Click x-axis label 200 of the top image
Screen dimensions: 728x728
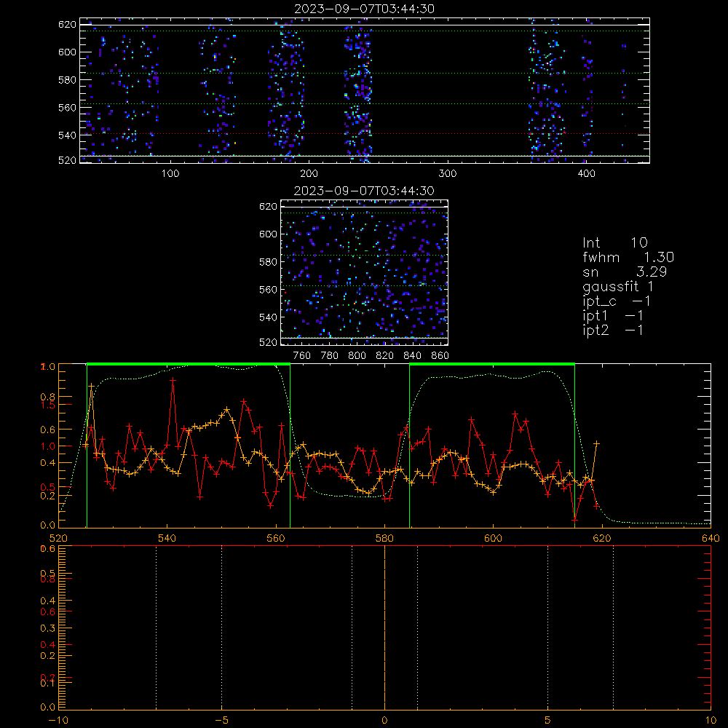tap(309, 174)
